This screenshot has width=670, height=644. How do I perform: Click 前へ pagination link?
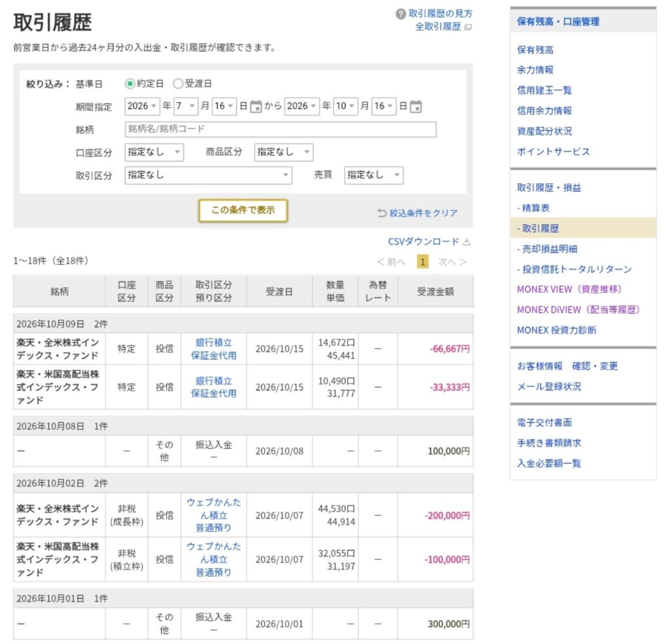pyautogui.click(x=391, y=262)
